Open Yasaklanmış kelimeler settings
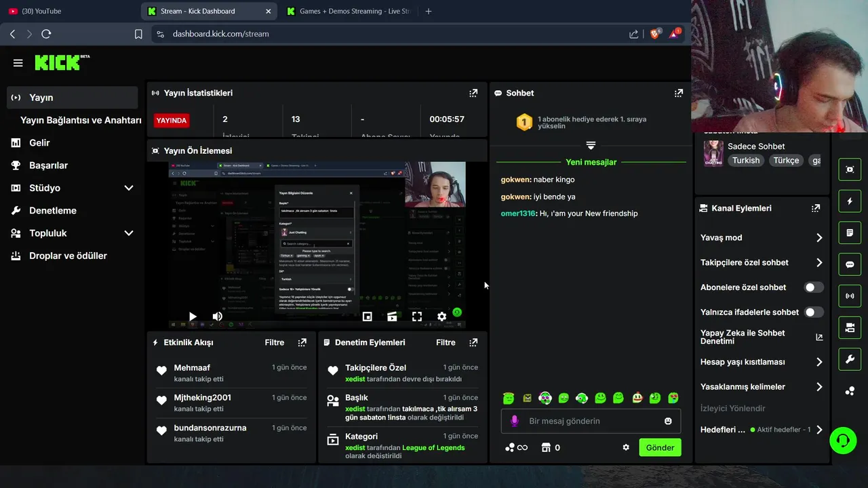Viewport: 868px width, 488px height. coord(762,387)
